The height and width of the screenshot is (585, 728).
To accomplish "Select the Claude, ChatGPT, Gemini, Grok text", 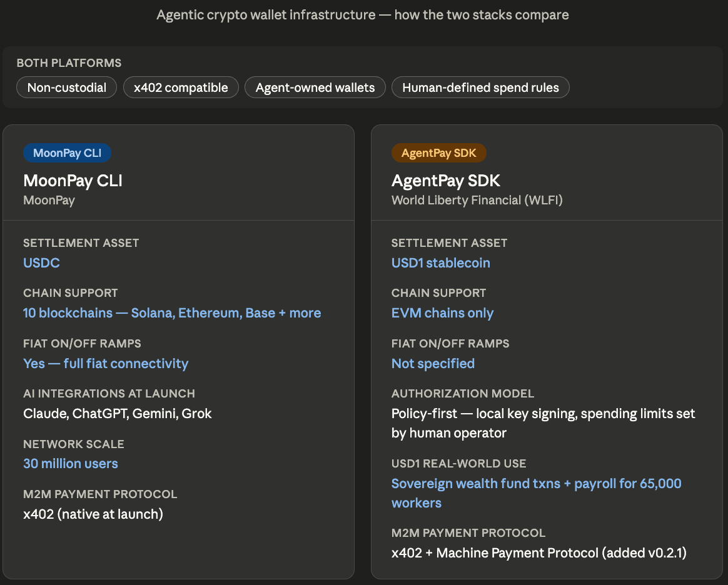I will [x=118, y=414].
